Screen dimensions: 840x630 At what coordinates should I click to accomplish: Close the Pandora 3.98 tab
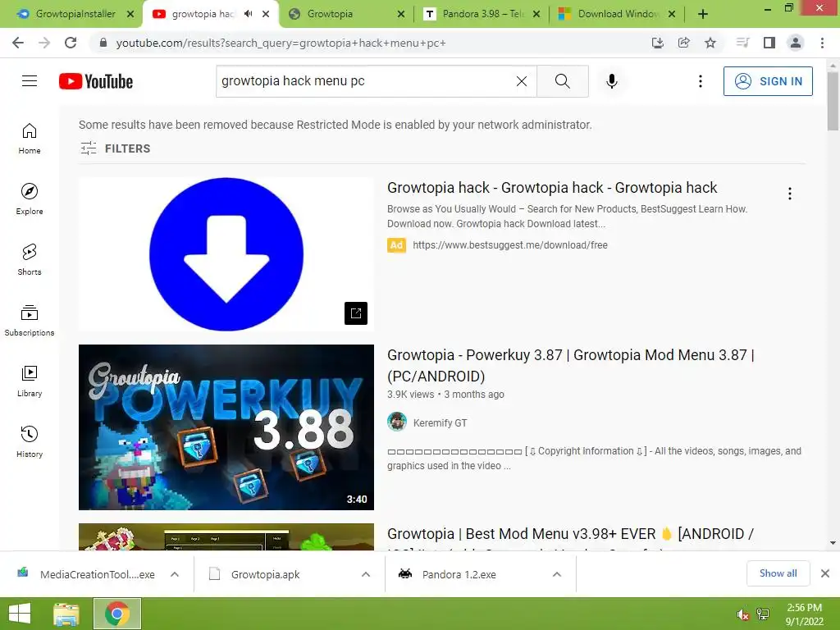pyautogui.click(x=536, y=15)
